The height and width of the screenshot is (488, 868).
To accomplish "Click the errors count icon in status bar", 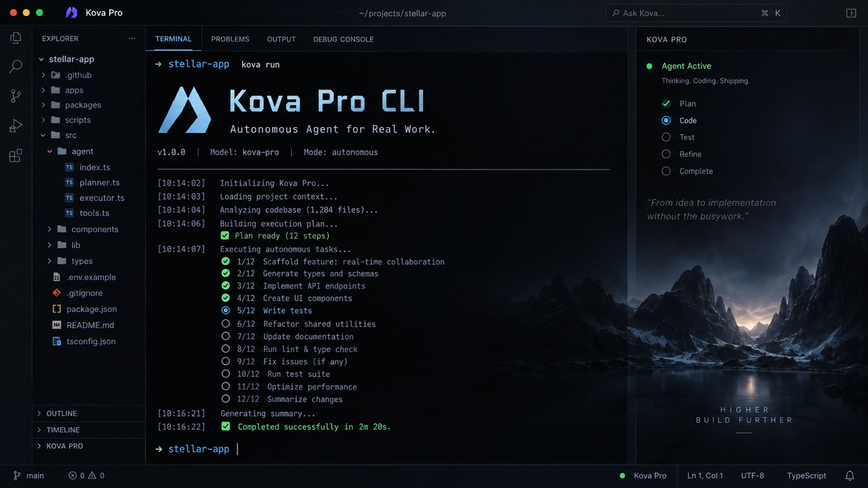I will 73,475.
